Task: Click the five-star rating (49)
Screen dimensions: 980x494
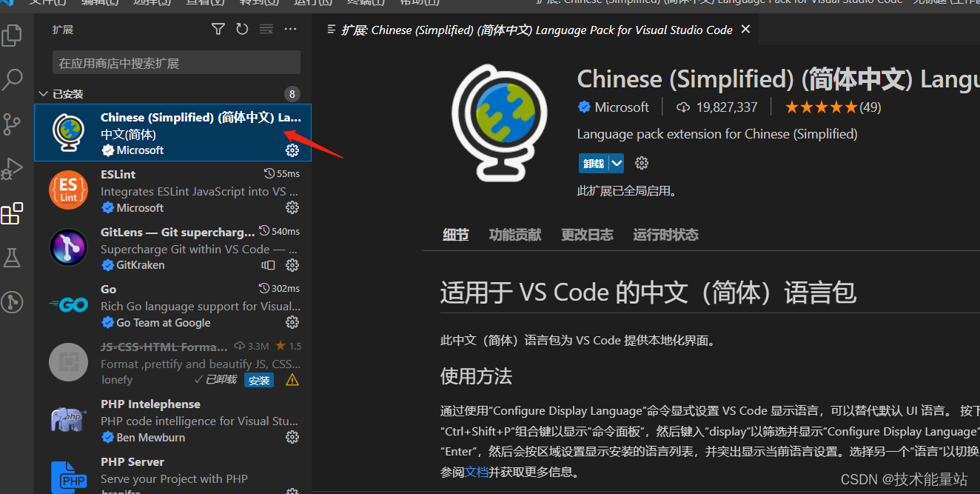Action: (833, 107)
